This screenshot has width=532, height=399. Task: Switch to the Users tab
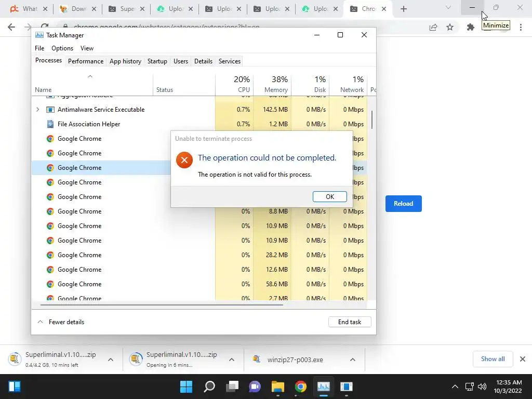(x=180, y=61)
